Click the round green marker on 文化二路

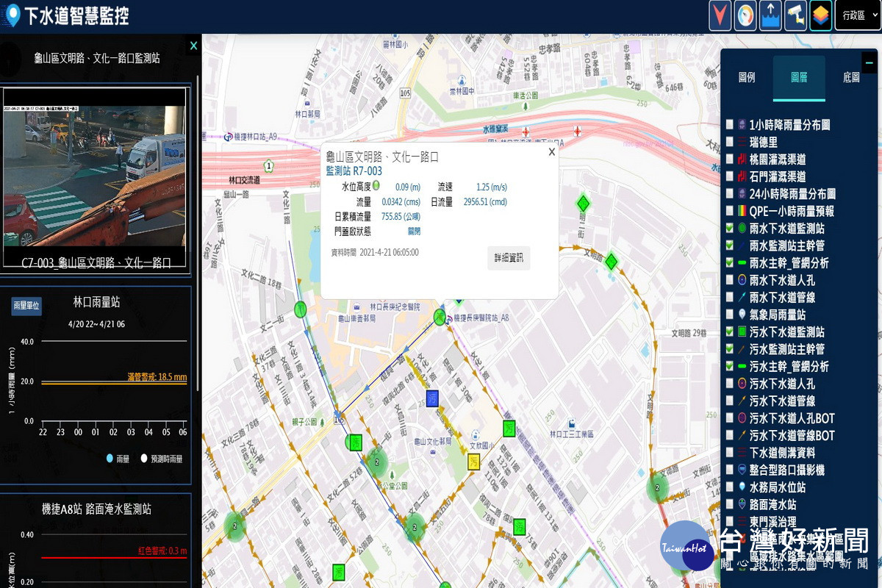300,309
